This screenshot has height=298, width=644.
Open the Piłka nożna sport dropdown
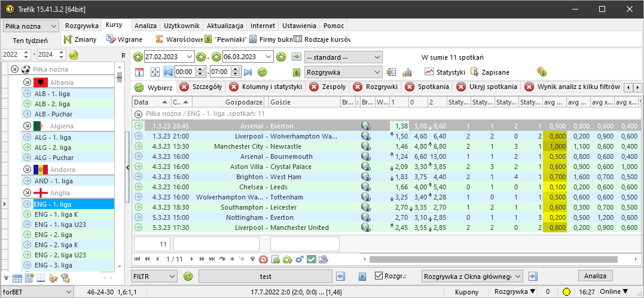(31, 26)
